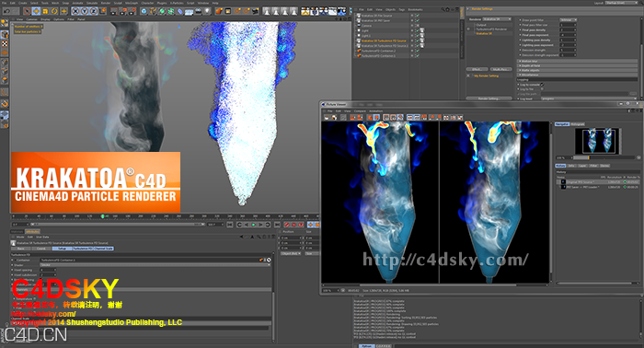
Task: Click the container picker icon in the Attributes panel
Action: [269, 260]
